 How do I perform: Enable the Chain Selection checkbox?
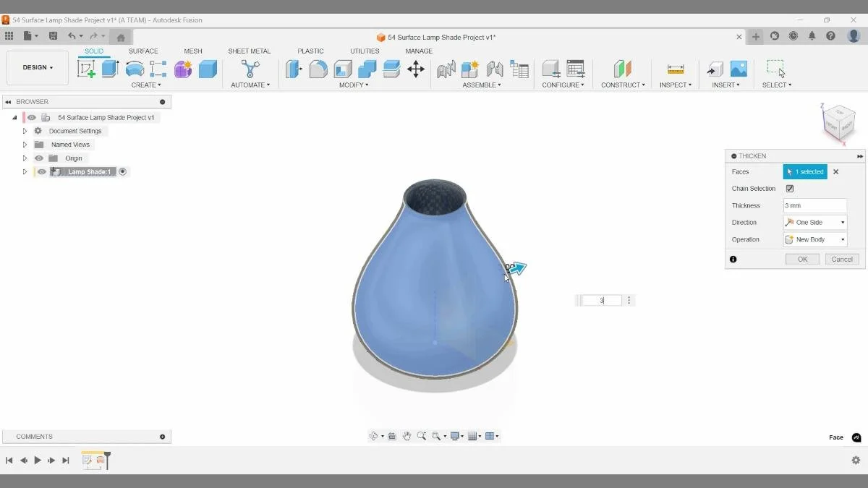click(790, 188)
